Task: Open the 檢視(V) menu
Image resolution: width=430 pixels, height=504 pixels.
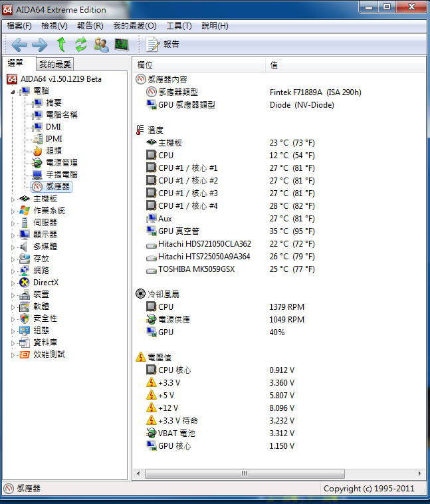Action: coord(54,26)
